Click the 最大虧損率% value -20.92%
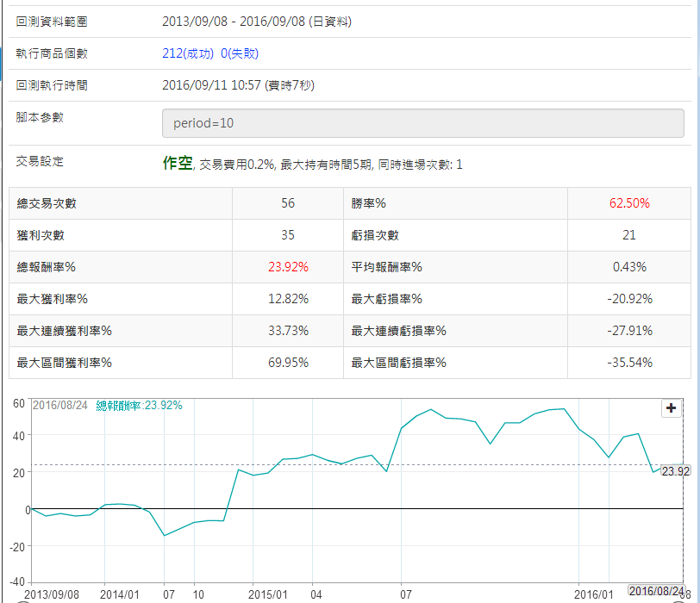Screen dimensions: 700x603 pyautogui.click(x=628, y=299)
